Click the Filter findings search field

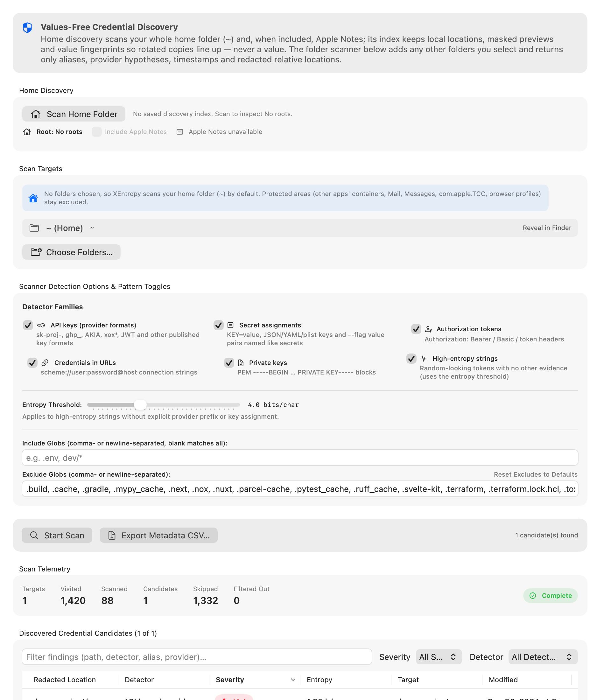tap(197, 657)
